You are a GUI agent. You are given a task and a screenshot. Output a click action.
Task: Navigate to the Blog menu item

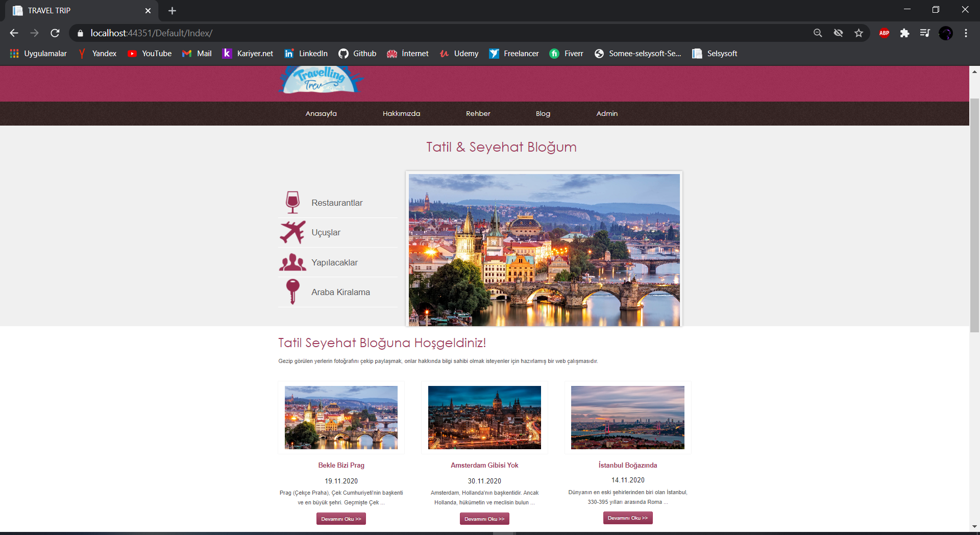pyautogui.click(x=543, y=113)
